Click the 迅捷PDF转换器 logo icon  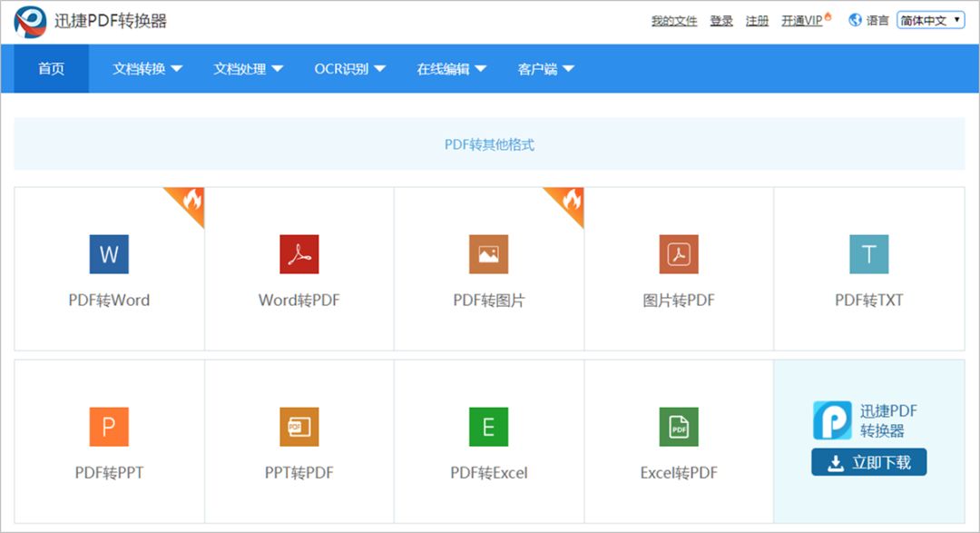pyautogui.click(x=30, y=22)
